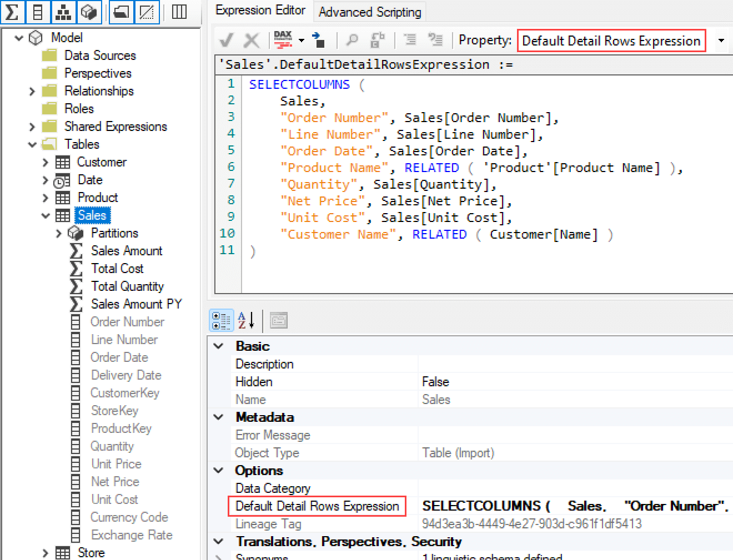Select the Default Detail Rows Expression property
Screen dimensions: 733x560
click(317, 506)
